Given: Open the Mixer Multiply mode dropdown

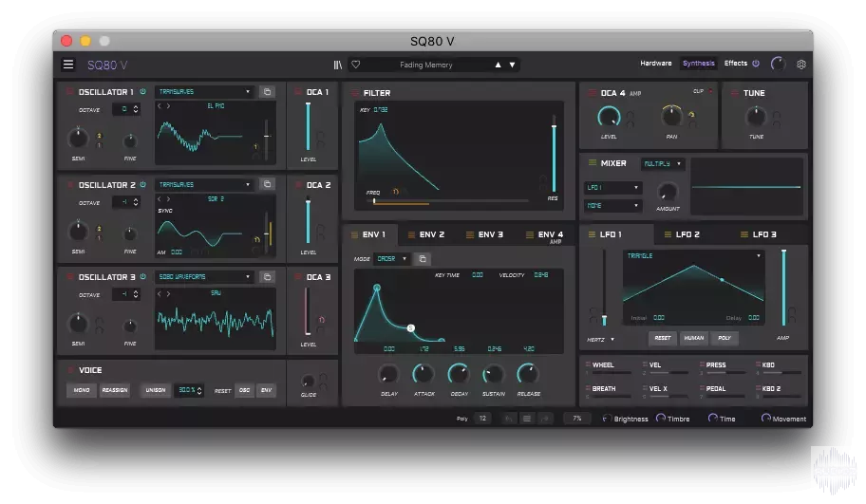Looking at the screenshot, I should tap(662, 164).
